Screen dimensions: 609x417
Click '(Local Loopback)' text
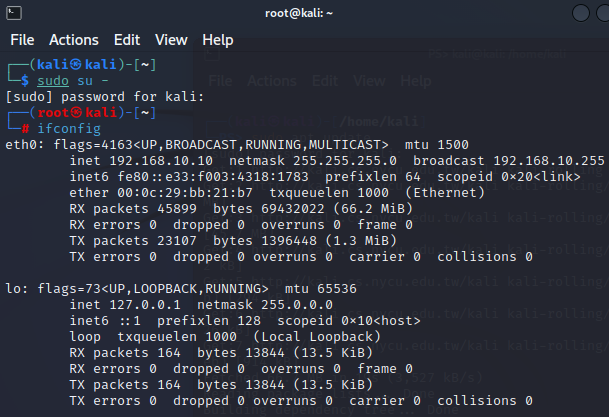coord(317,337)
